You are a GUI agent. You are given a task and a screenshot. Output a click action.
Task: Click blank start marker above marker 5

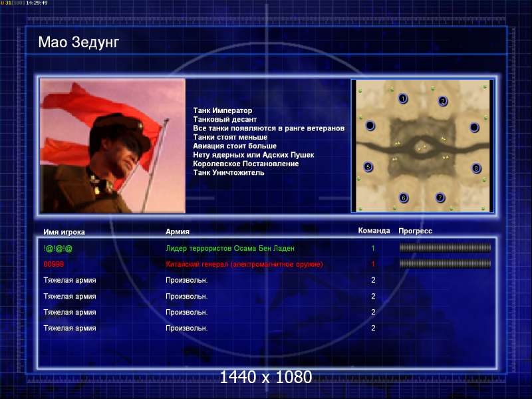pyautogui.click(x=370, y=126)
